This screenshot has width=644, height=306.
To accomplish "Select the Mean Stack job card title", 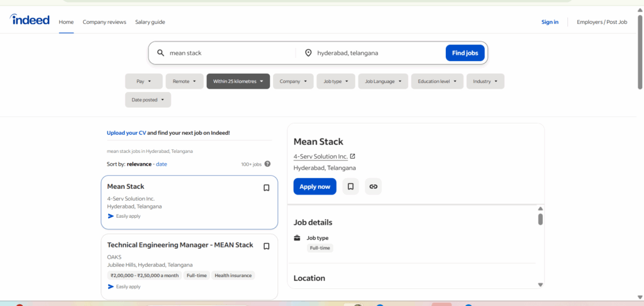I will (x=126, y=186).
